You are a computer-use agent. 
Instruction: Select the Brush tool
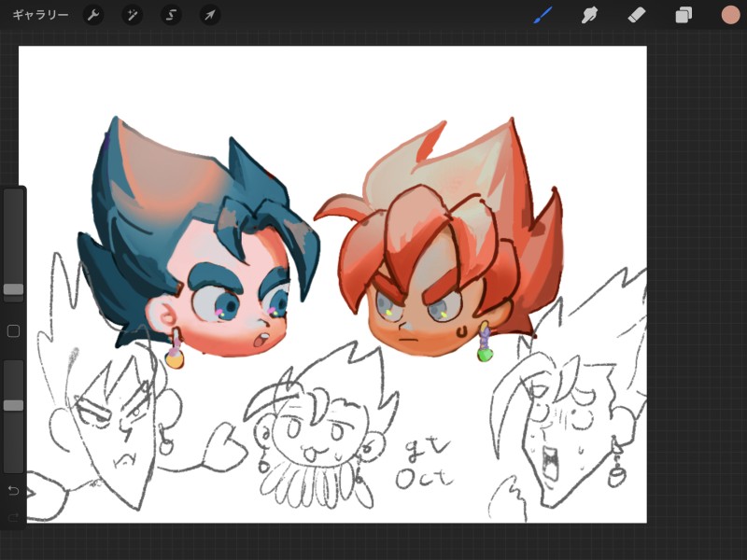coord(543,15)
